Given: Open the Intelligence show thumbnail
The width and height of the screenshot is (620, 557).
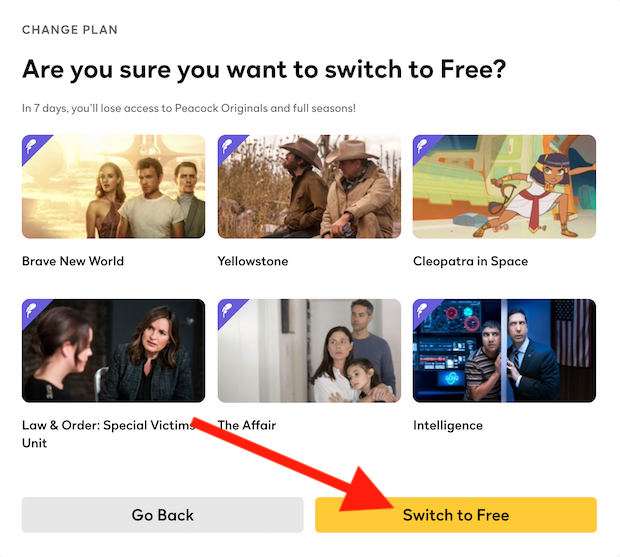Looking at the screenshot, I should coord(504,351).
